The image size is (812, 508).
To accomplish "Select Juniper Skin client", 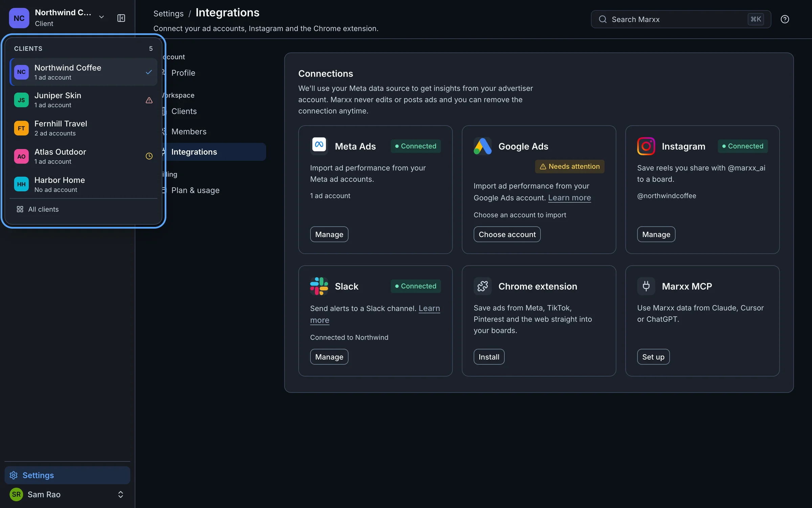I will [84, 100].
